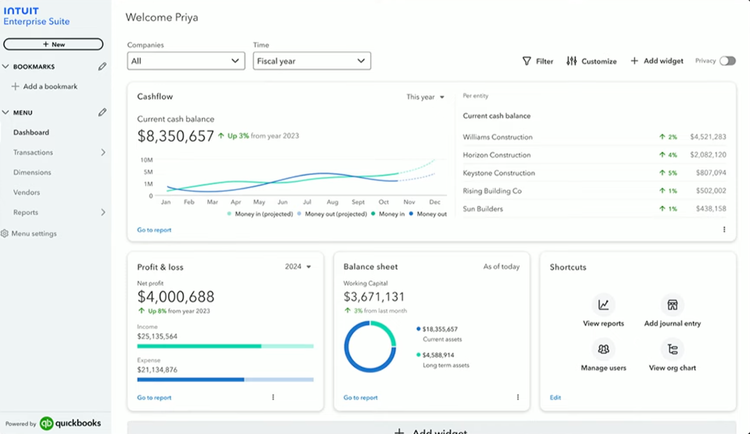Open Cashflow widget more options menu
The width and height of the screenshot is (750, 434).
click(724, 230)
